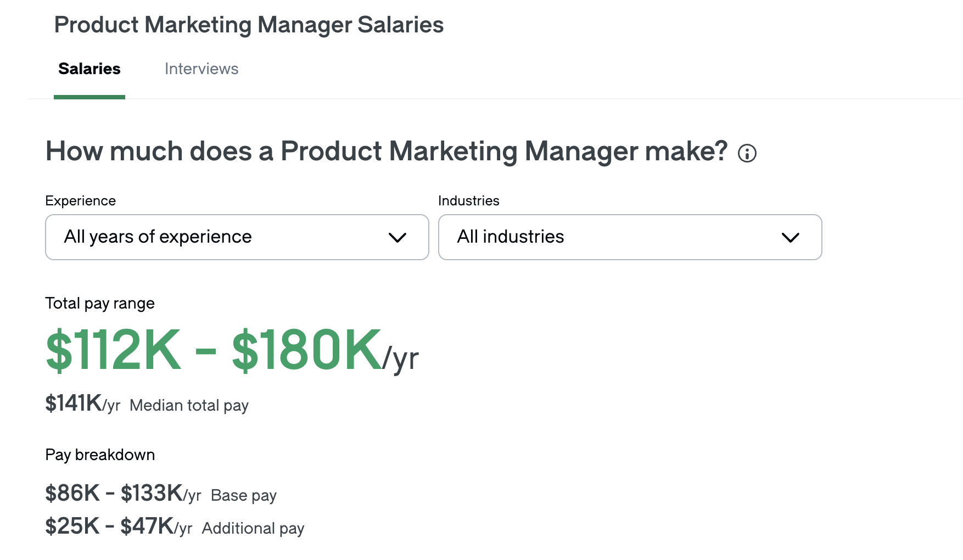Image resolution: width=963 pixels, height=560 pixels.
Task: Click the $141K/yr median amount
Action: tap(82, 404)
